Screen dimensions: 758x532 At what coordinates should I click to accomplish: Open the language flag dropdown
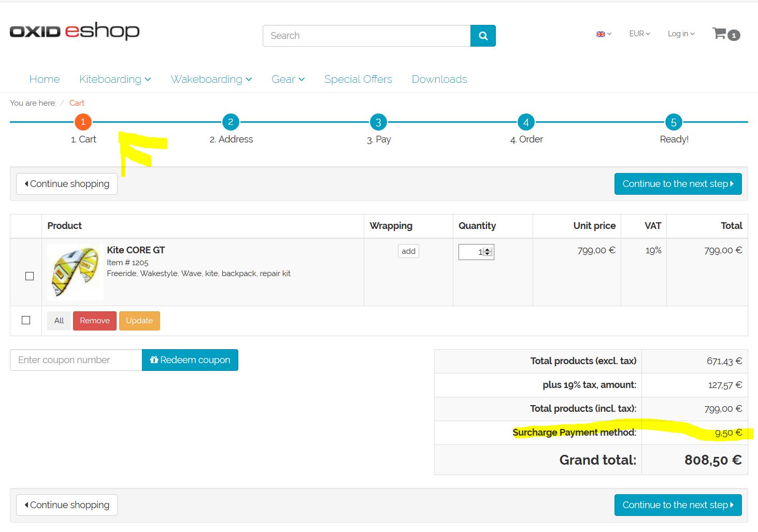(604, 34)
